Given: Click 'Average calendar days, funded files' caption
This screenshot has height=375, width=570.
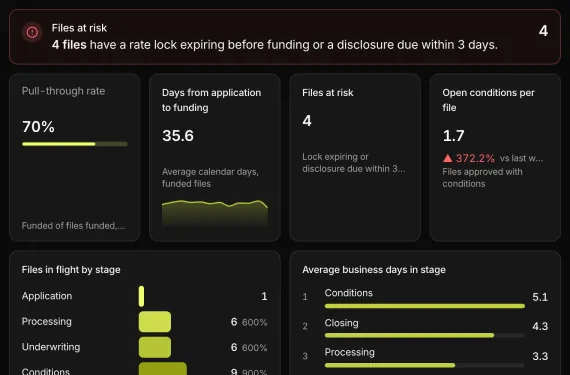Looking at the screenshot, I should click(210, 178).
